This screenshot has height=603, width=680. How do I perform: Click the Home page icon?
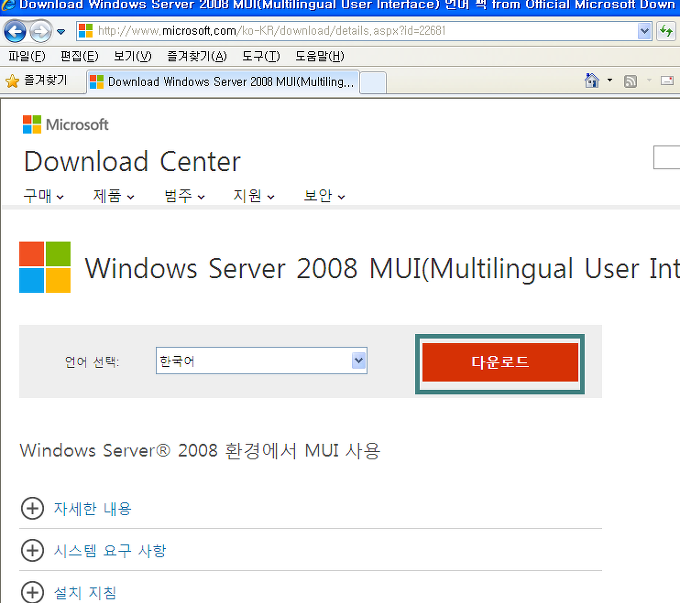pos(592,81)
